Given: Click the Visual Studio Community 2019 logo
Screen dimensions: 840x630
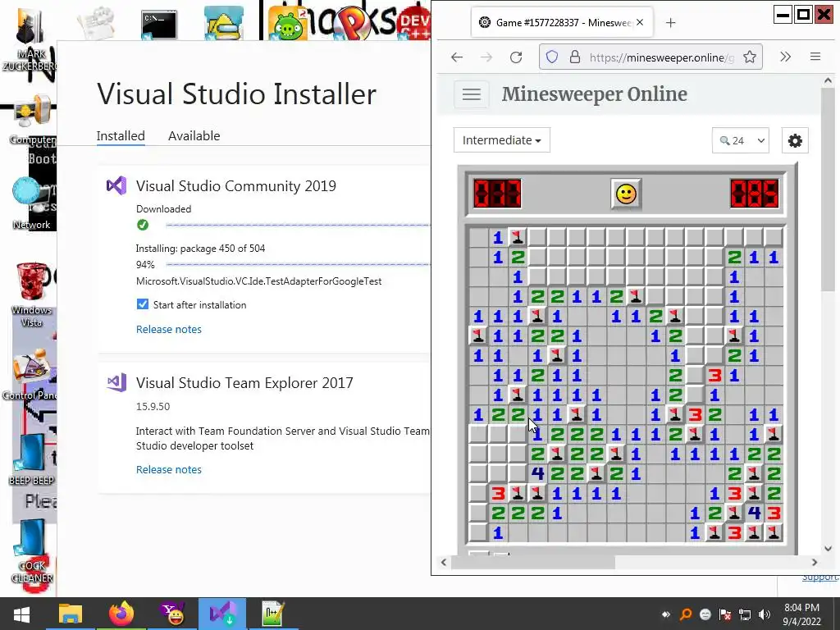Looking at the screenshot, I should coord(116,186).
